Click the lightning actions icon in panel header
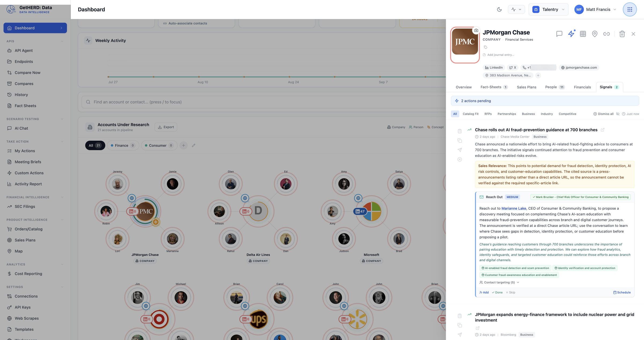Image resolution: width=644 pixels, height=340 pixels. [571, 34]
